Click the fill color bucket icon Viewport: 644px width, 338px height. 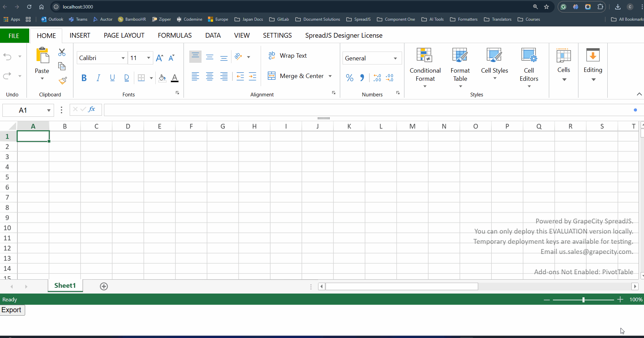click(162, 78)
